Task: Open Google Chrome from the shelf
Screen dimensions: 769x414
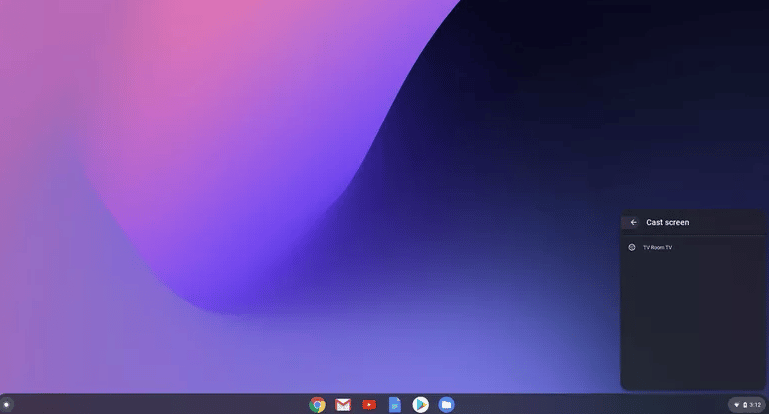Action: [x=317, y=405]
